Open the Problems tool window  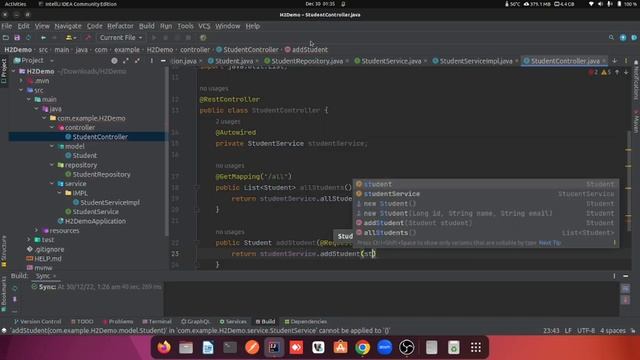coord(118,322)
